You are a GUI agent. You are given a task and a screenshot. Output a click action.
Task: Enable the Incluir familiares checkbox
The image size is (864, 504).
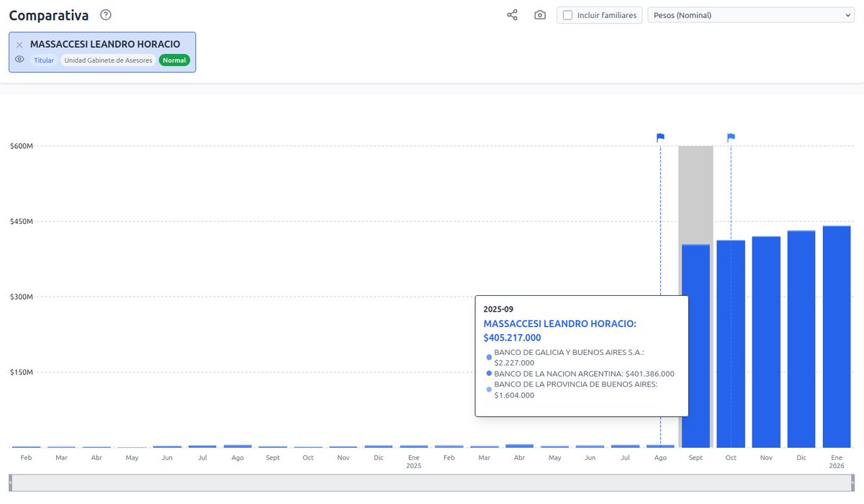(x=568, y=15)
